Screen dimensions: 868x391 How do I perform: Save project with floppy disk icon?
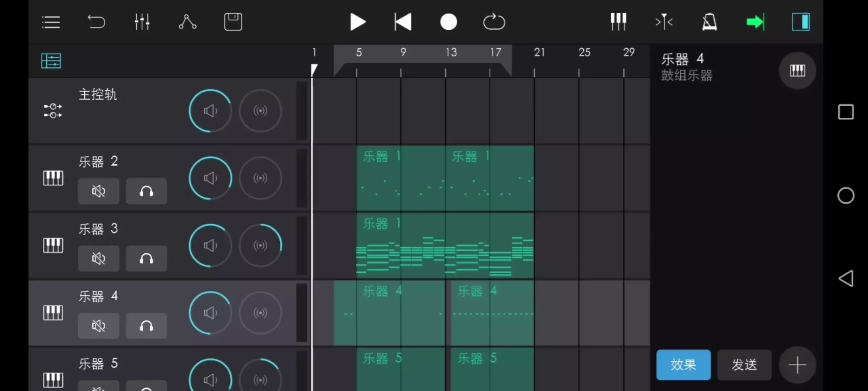point(233,22)
